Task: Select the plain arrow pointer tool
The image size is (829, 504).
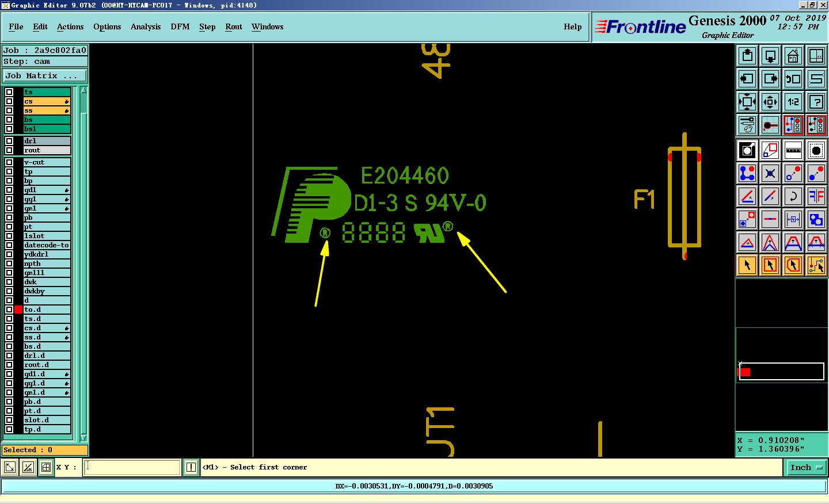Action: point(747,265)
